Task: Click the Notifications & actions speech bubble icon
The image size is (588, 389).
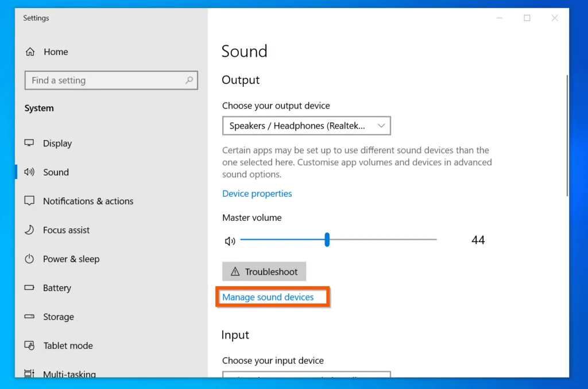Action: tap(29, 201)
